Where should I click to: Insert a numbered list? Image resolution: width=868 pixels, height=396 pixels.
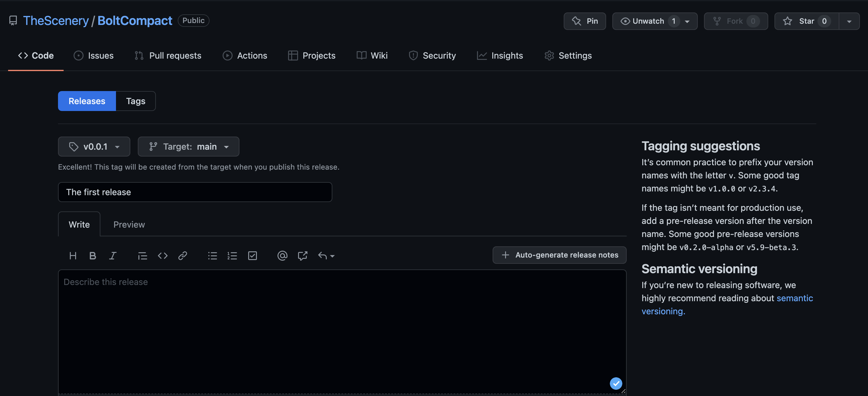pos(232,256)
